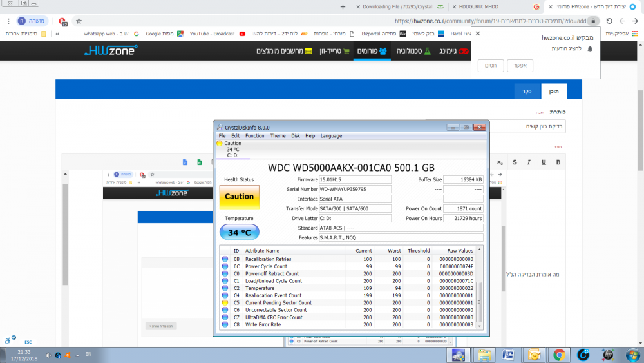This screenshot has height=363, width=644.
Task: Click the Power On Count value field
Action: pyautogui.click(x=463, y=208)
